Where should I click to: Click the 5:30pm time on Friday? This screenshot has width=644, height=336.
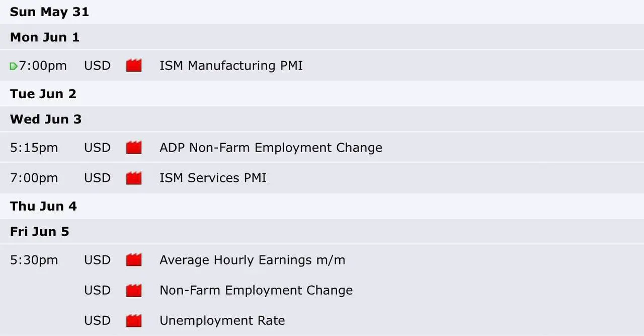tap(34, 260)
